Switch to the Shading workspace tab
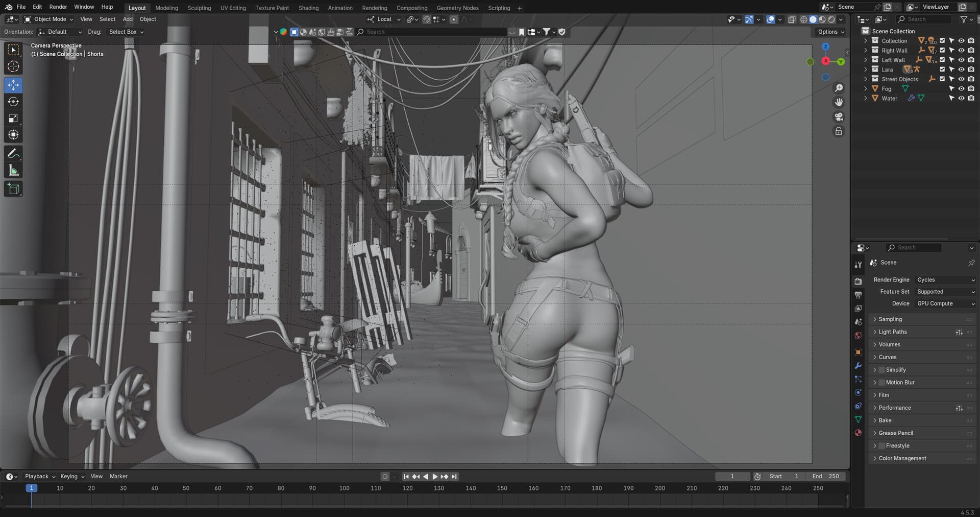Viewport: 980px width, 517px height. tap(308, 8)
